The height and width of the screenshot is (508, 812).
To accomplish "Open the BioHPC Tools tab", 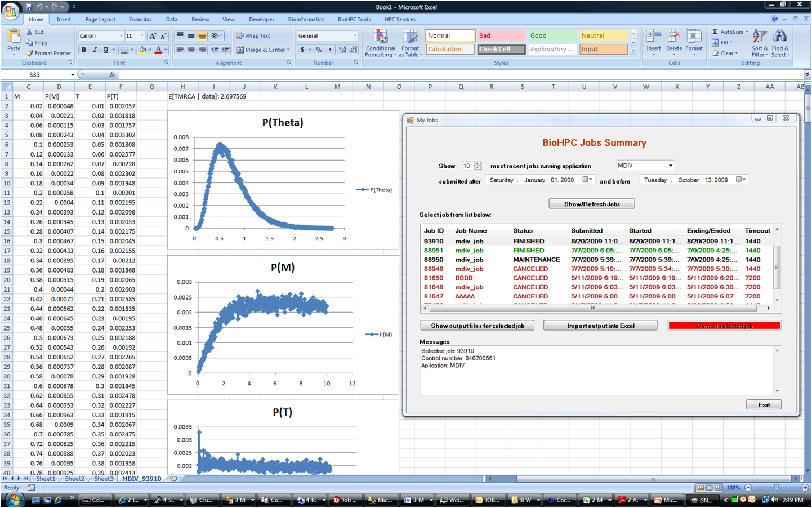I will pos(354,19).
